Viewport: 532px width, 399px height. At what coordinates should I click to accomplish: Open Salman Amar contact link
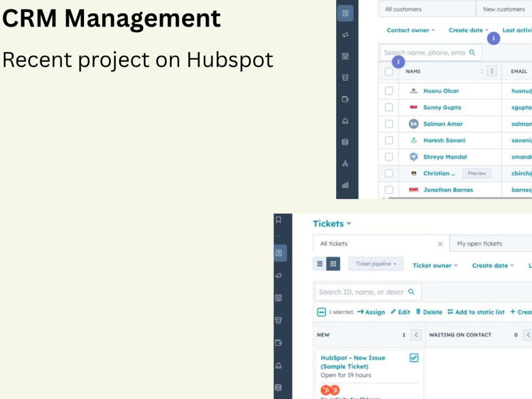tap(443, 124)
